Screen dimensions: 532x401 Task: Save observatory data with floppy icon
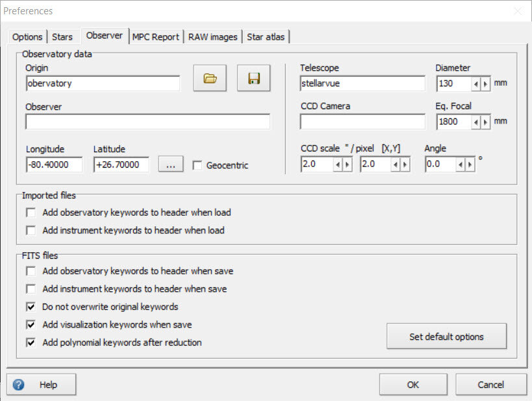pyautogui.click(x=254, y=79)
